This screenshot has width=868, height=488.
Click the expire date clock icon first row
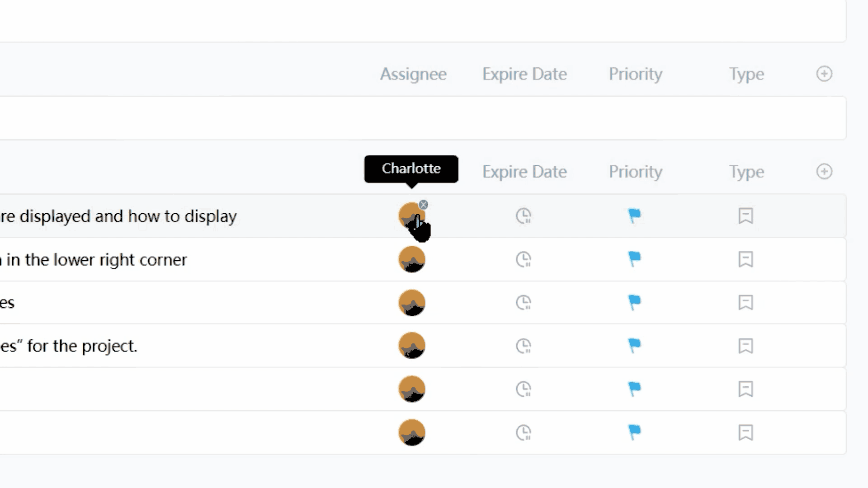click(524, 216)
